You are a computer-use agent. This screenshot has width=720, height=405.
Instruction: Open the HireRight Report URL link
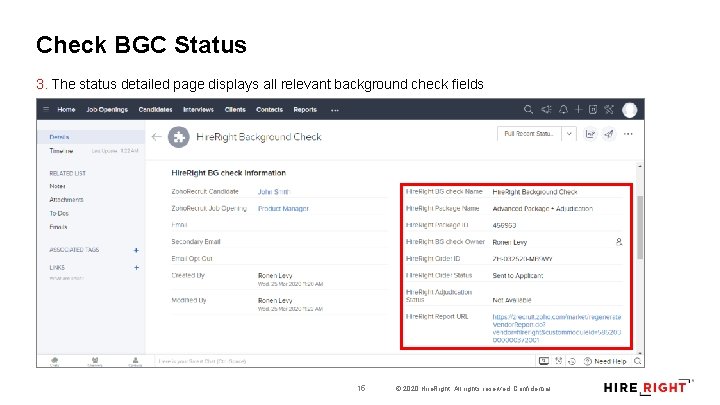click(557, 328)
